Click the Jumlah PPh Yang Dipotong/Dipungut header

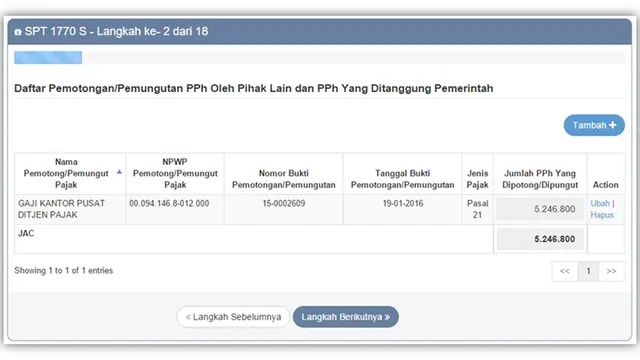coord(540,173)
